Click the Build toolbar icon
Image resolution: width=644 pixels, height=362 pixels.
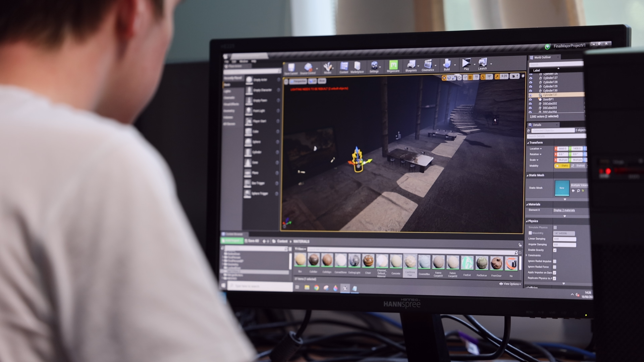click(446, 64)
